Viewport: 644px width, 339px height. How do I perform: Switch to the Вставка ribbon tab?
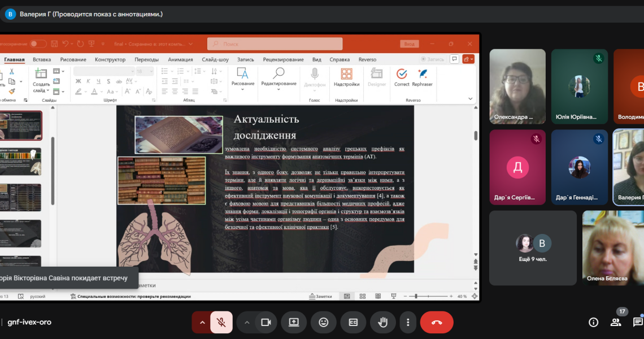click(42, 59)
